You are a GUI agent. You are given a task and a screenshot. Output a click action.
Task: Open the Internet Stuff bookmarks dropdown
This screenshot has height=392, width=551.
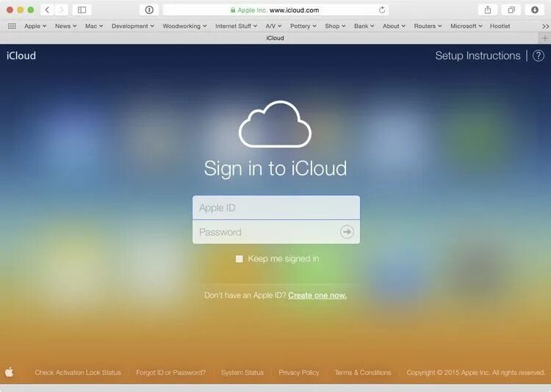tap(236, 26)
